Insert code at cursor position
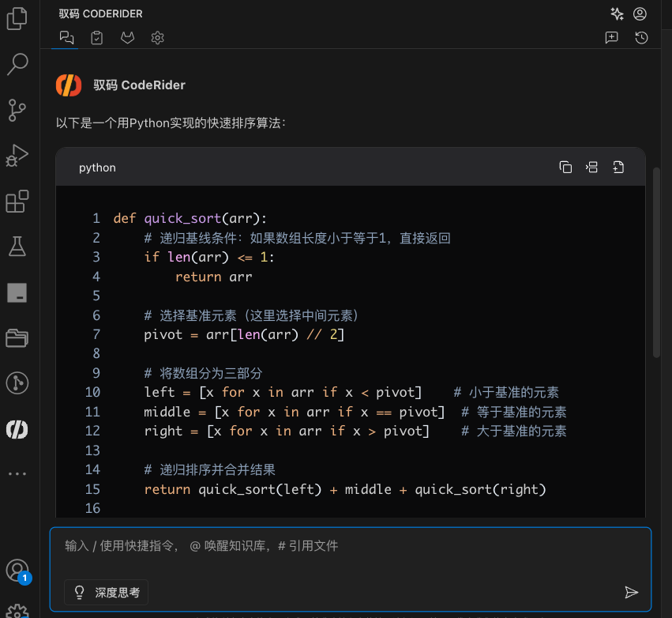Viewport: 672px width, 618px height. 592,168
